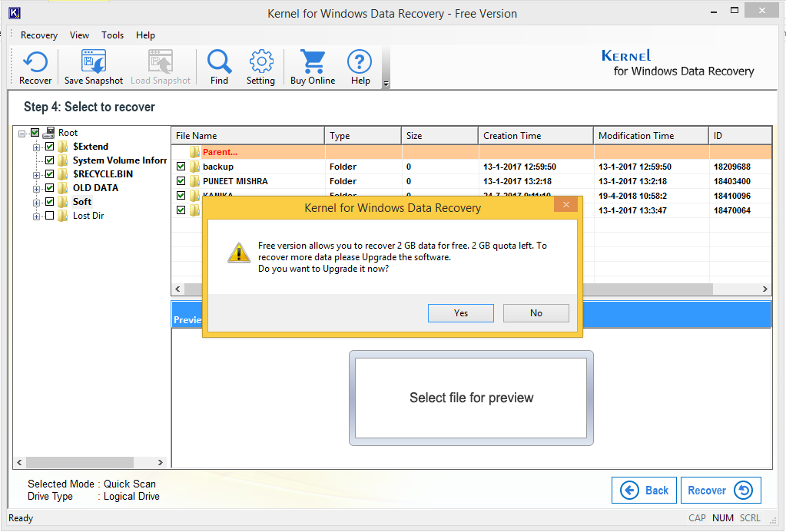The height and width of the screenshot is (532, 786).
Task: Click the bottom Recover button
Action: (721, 490)
